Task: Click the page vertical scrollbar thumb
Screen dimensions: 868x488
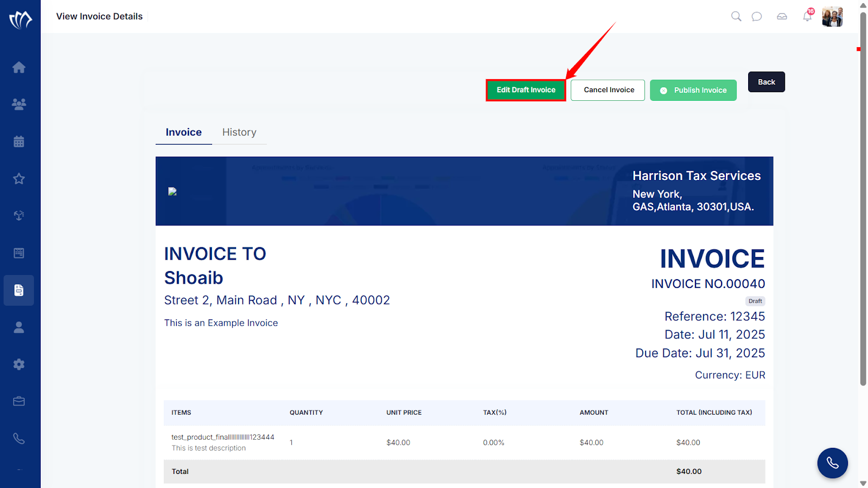Action: [863, 199]
